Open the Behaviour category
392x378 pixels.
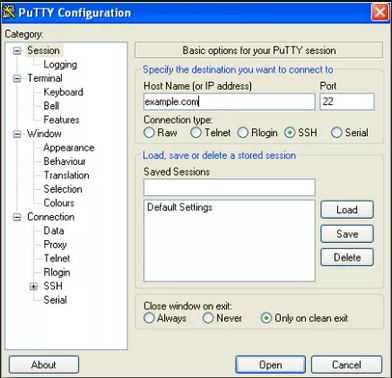(x=65, y=161)
